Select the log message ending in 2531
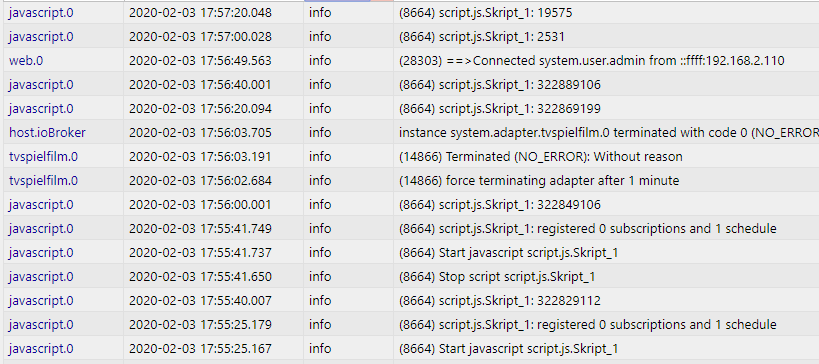 [x=482, y=37]
